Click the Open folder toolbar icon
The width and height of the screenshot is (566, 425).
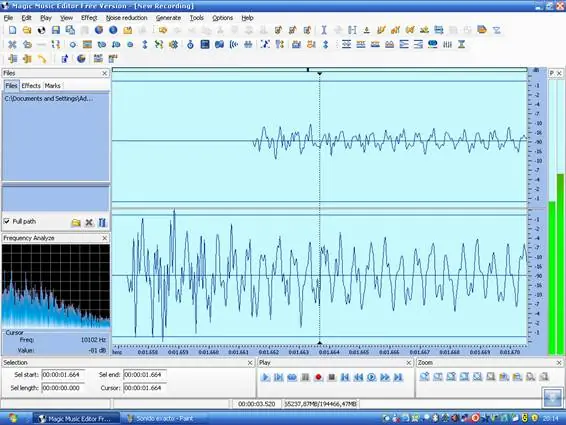point(27,30)
